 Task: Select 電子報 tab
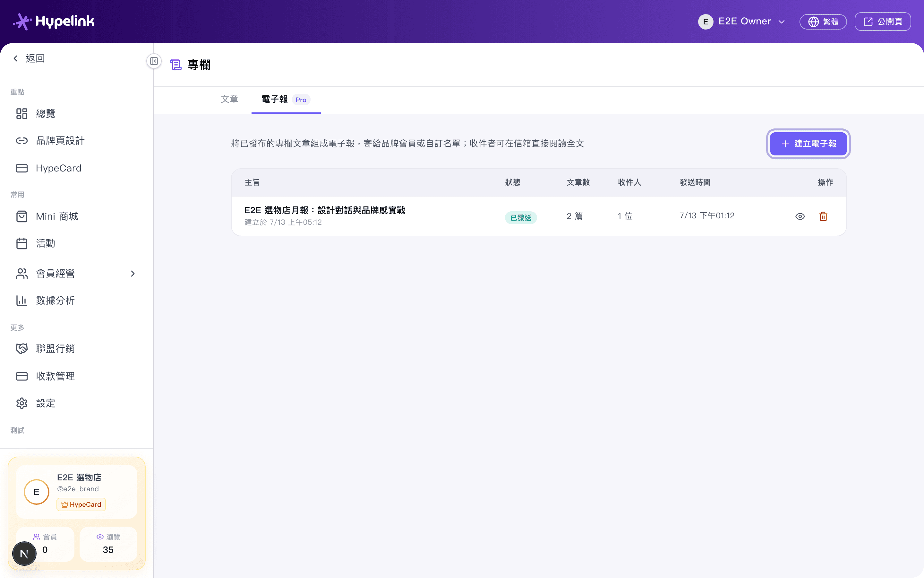coord(286,100)
